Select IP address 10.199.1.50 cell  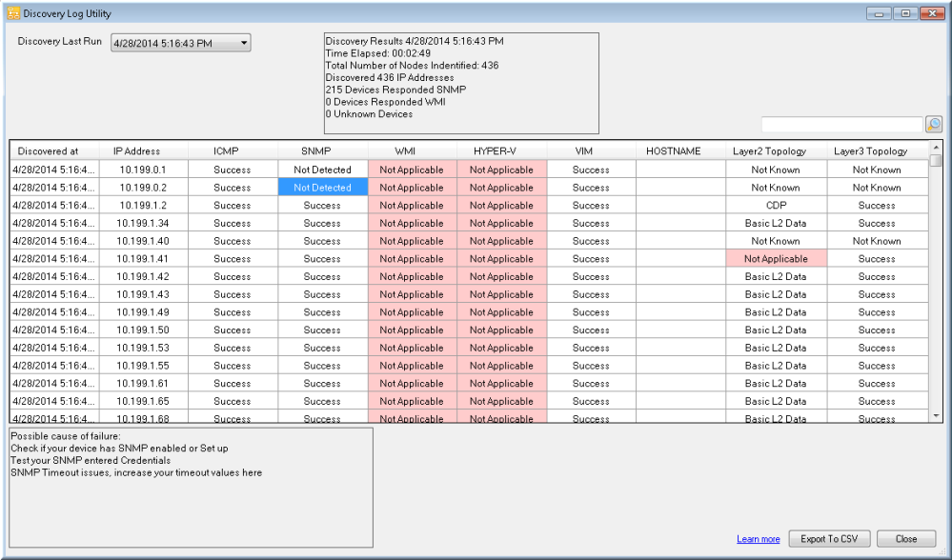[144, 330]
